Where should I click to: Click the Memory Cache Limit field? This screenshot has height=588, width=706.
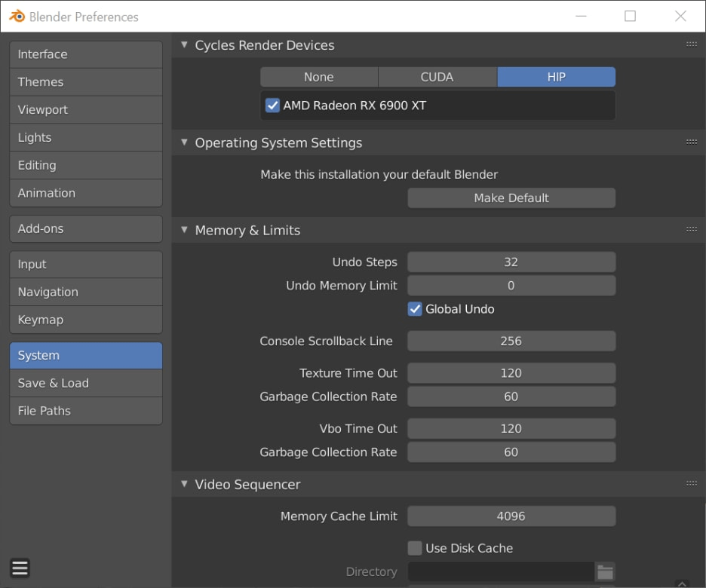pos(511,516)
